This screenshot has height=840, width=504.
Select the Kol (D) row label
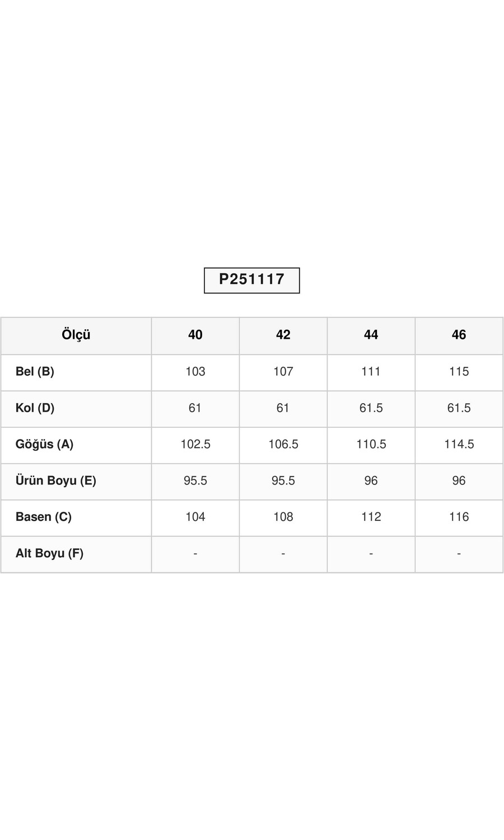[35, 408]
